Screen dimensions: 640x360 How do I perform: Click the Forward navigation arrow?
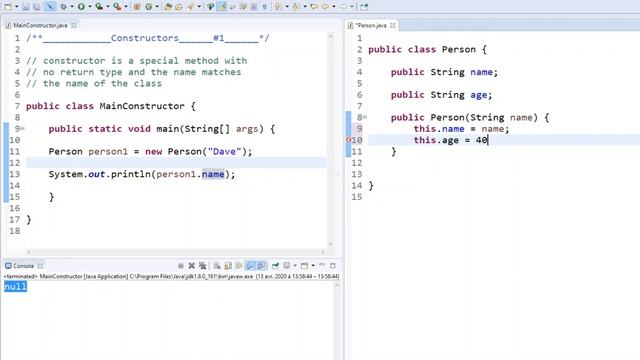(343, 7)
